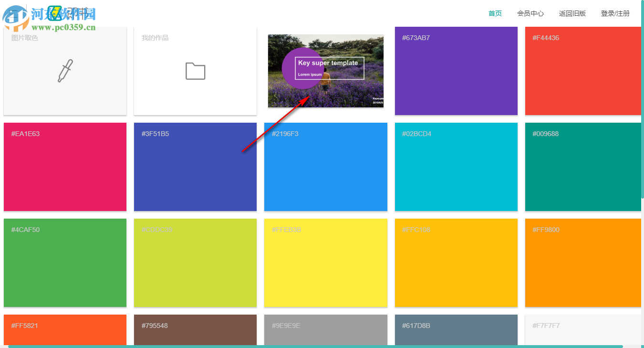Viewport: 644px width, 348px height.
Task: Click 登录/注册 in the header
Action: tap(615, 13)
